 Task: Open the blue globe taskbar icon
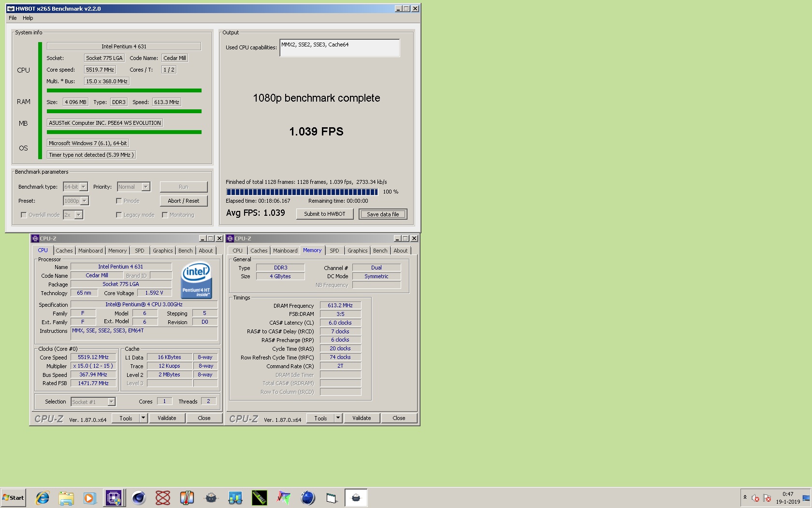point(308,498)
